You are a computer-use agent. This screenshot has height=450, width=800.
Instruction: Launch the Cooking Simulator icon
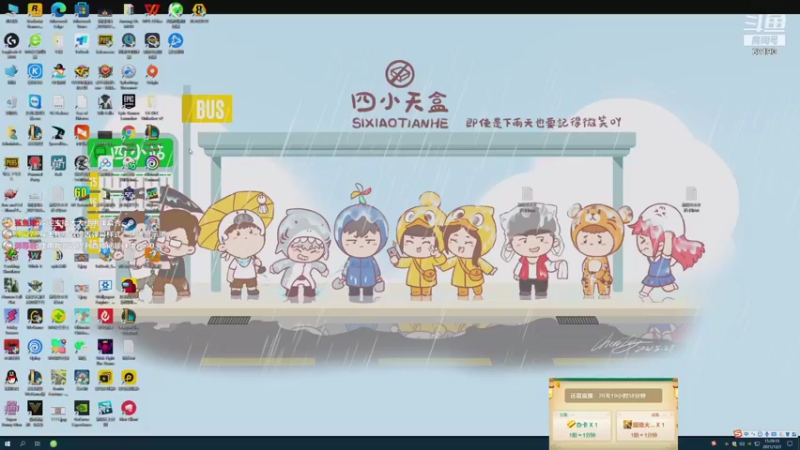[x=11, y=255]
